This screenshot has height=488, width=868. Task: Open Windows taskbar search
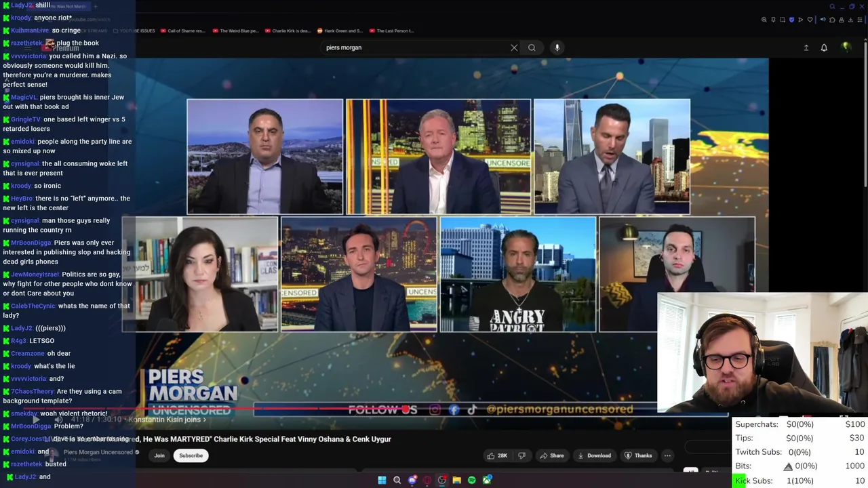click(397, 481)
